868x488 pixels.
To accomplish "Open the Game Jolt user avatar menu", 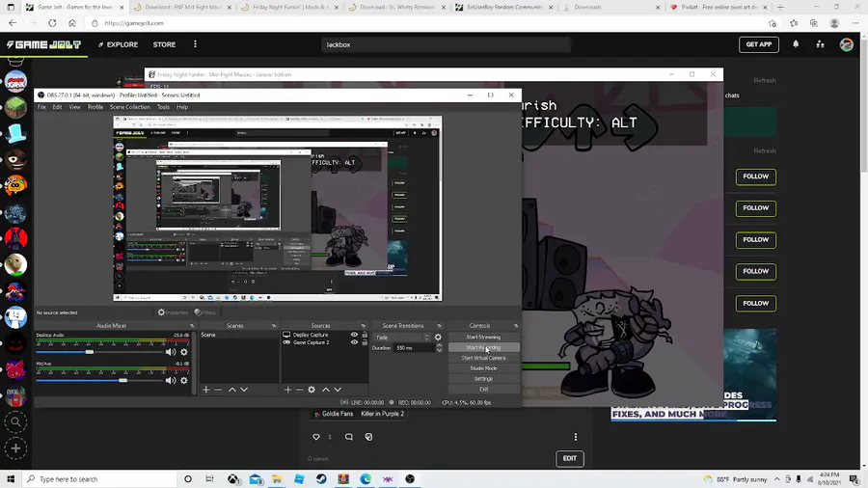I will coord(847,44).
